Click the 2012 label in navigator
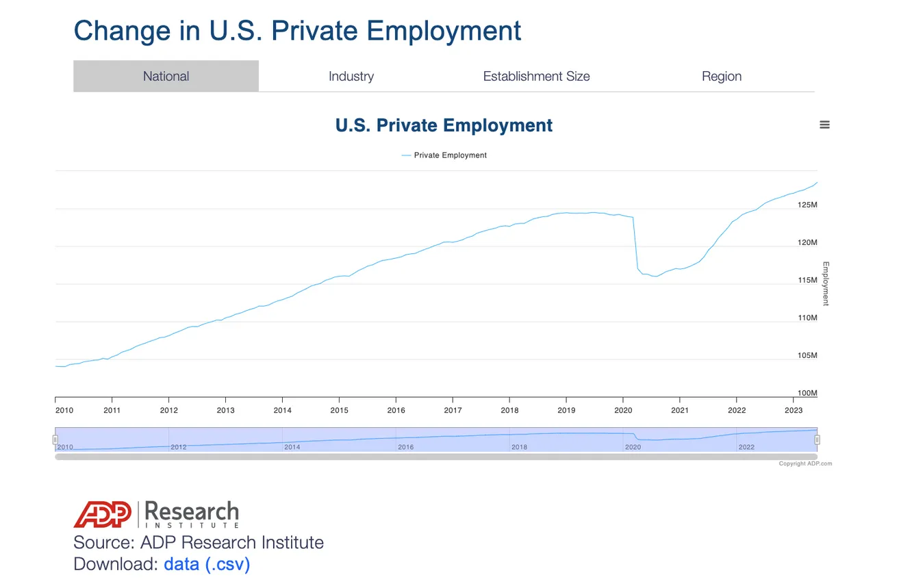 pos(178,447)
